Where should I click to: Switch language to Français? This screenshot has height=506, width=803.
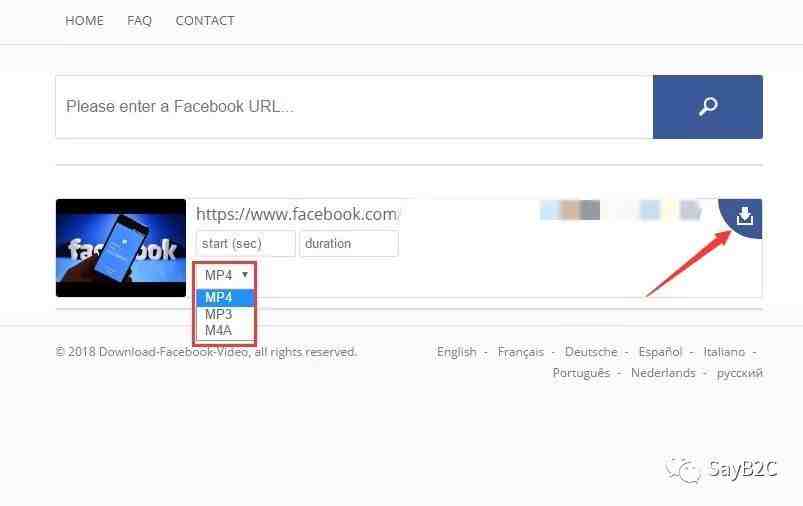[x=520, y=352]
